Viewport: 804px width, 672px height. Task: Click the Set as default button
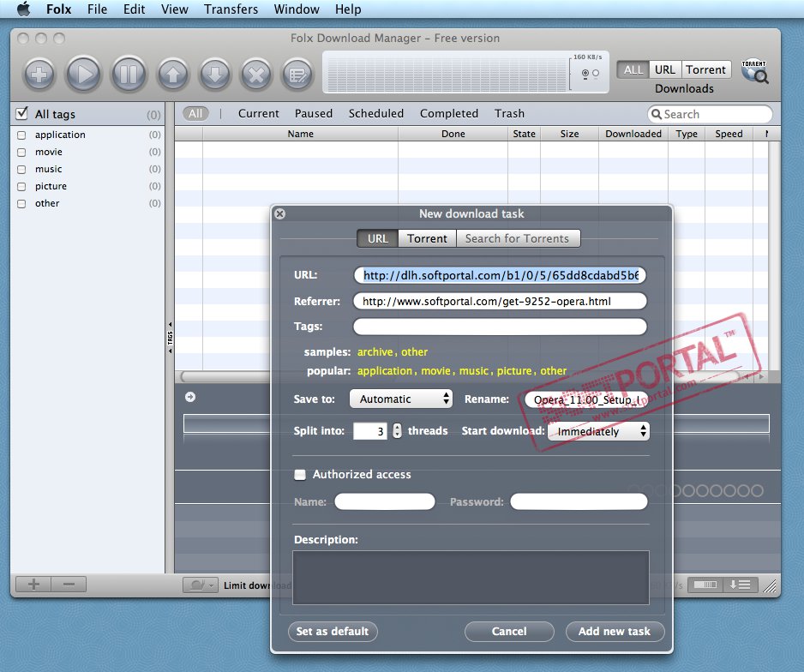(333, 632)
